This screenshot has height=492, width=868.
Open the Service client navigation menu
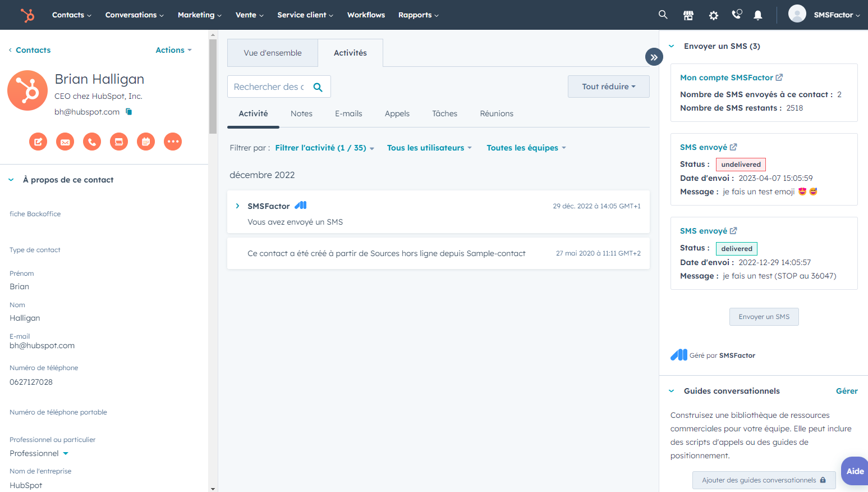(x=305, y=15)
